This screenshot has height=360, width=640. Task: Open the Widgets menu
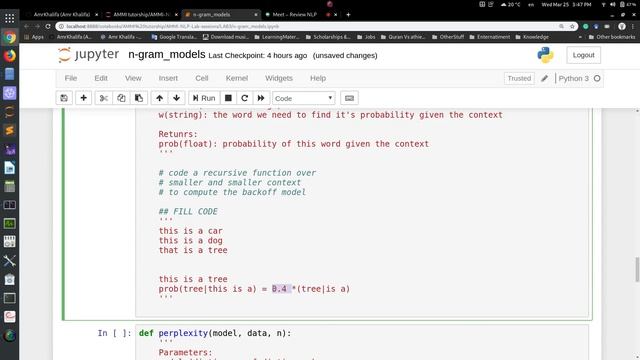279,78
